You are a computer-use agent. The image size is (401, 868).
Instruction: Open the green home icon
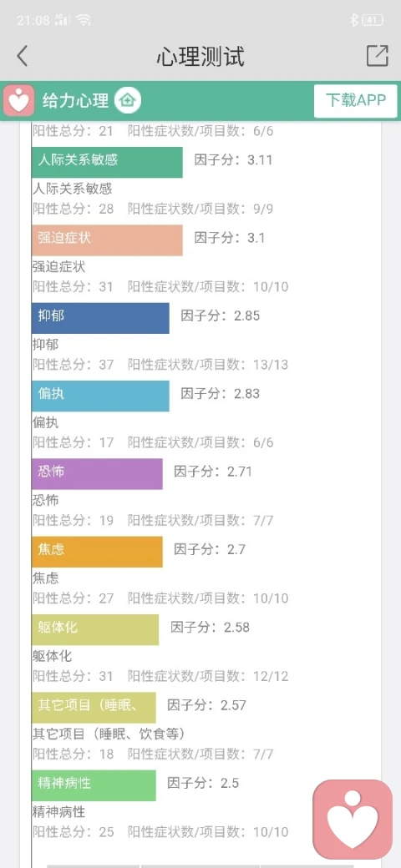128,101
